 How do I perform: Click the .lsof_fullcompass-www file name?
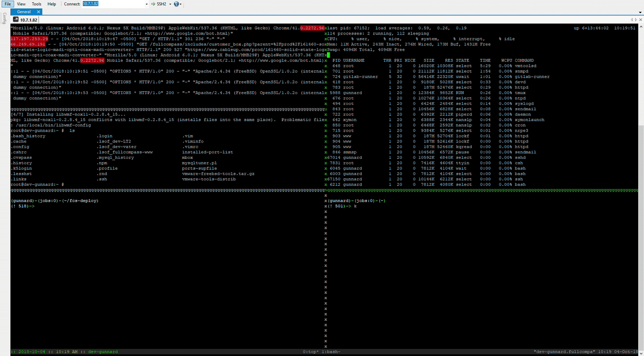124,152
